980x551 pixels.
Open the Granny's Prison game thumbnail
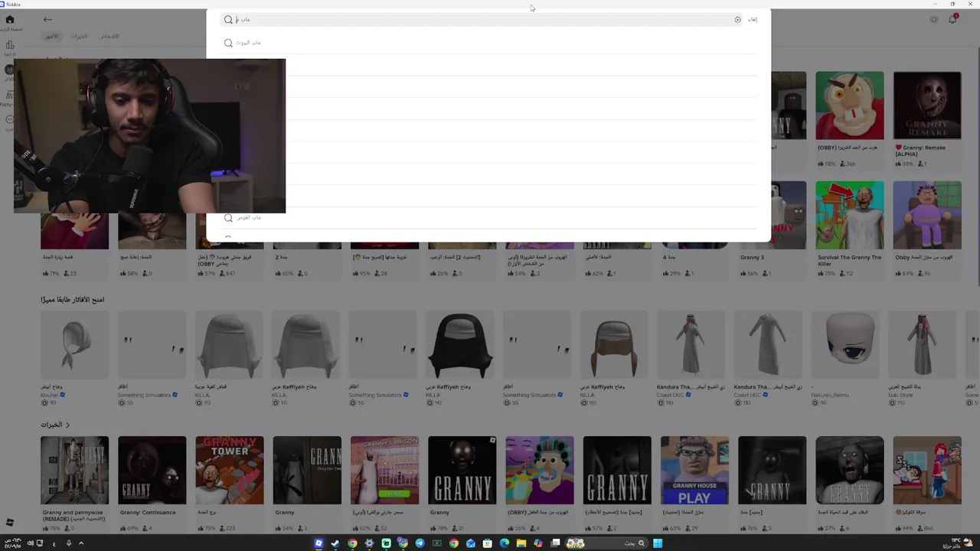coord(384,470)
